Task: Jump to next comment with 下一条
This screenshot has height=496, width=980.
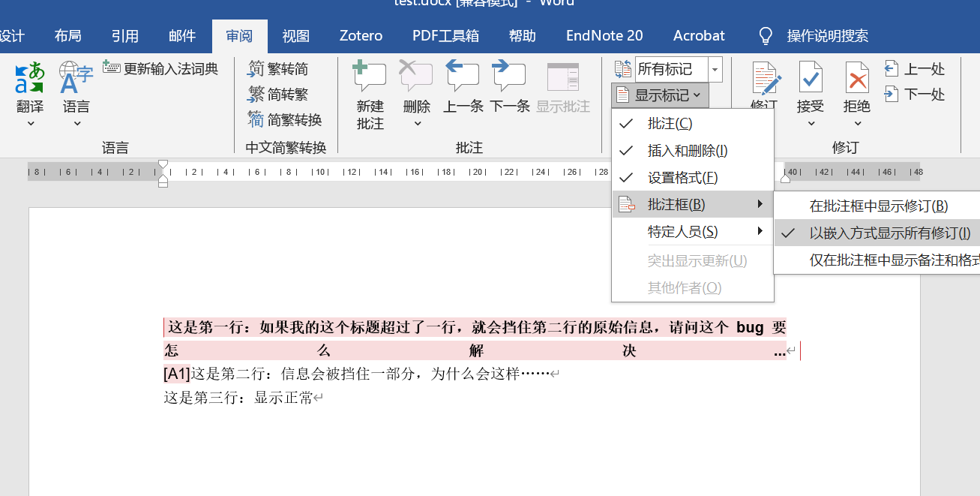Action: (509, 83)
